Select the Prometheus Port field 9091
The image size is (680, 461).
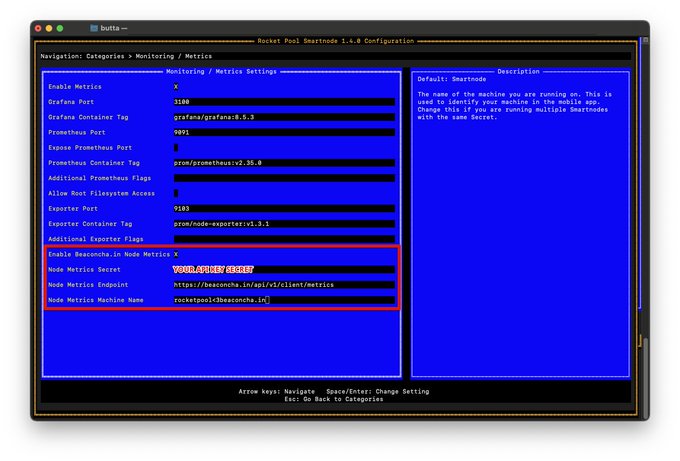tap(284, 132)
